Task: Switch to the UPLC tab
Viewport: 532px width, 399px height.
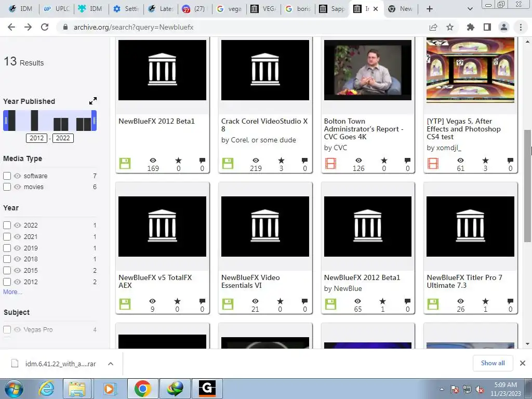Action: (x=57, y=9)
